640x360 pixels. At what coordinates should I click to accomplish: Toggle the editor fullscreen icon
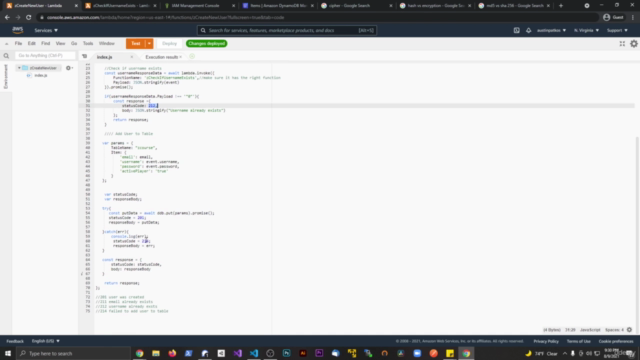point(622,44)
